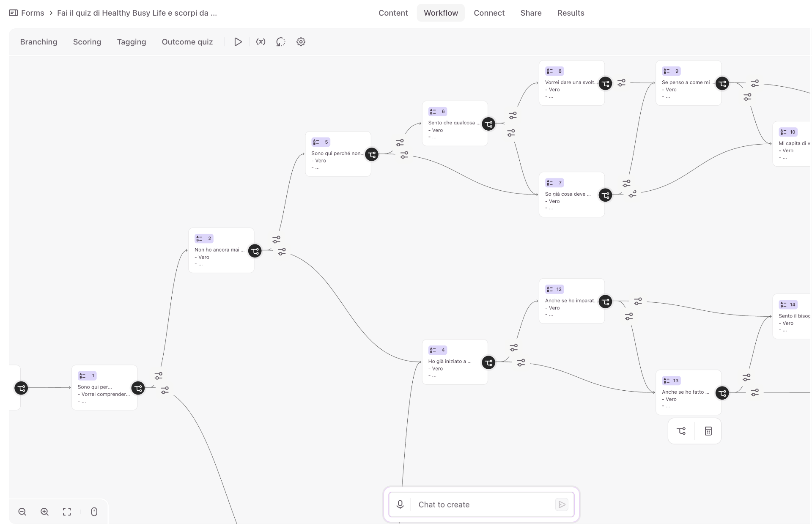Select question 1 node Sono qui per...

click(104, 387)
